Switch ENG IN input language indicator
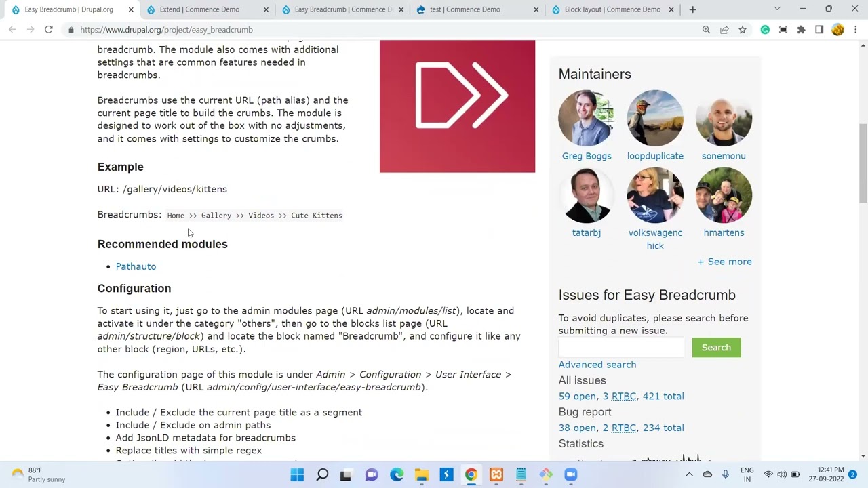The height and width of the screenshot is (488, 868). coord(747,474)
